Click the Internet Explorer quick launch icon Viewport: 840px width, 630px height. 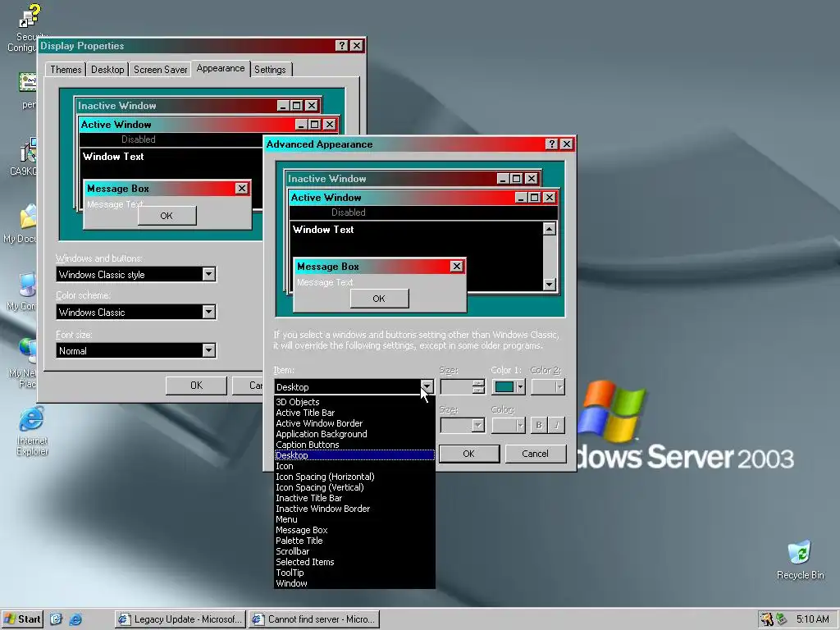coord(75,619)
